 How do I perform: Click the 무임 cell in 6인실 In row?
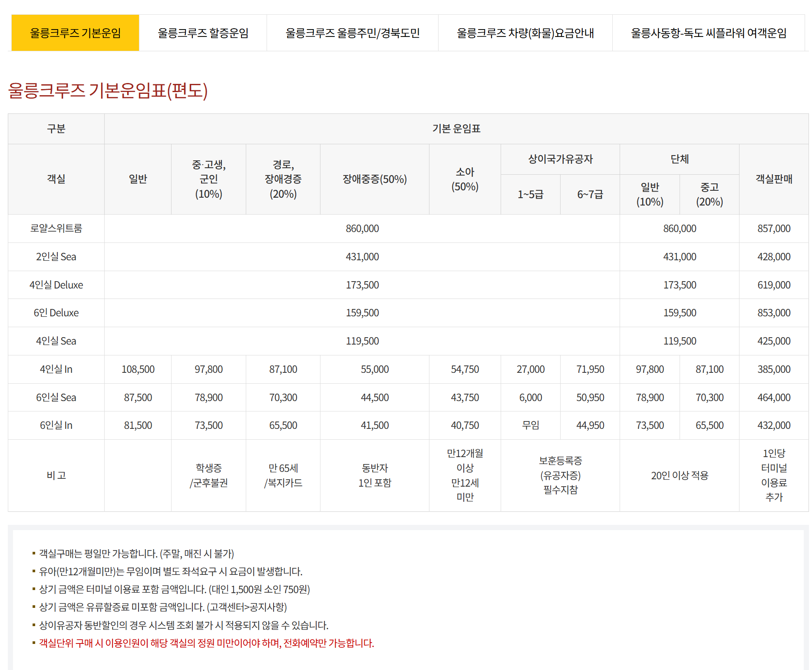[531, 425]
